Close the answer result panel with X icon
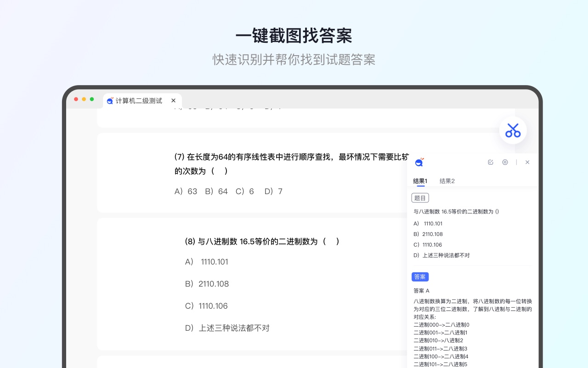This screenshot has width=588, height=368. coord(527,162)
